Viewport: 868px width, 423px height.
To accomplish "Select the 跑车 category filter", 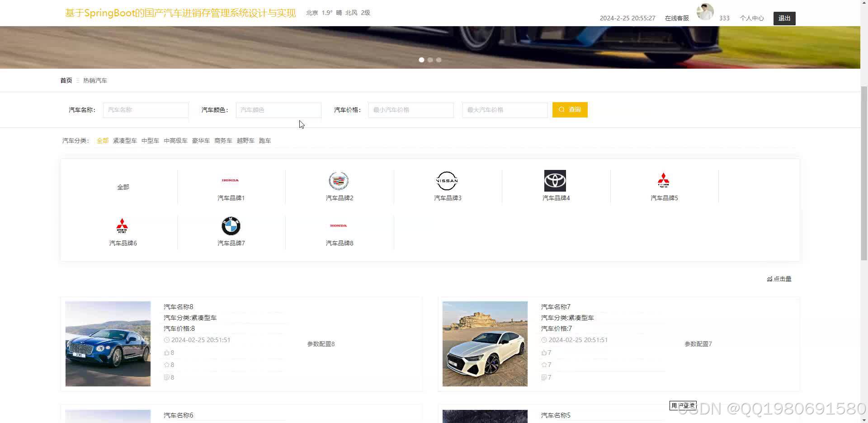I will point(265,141).
